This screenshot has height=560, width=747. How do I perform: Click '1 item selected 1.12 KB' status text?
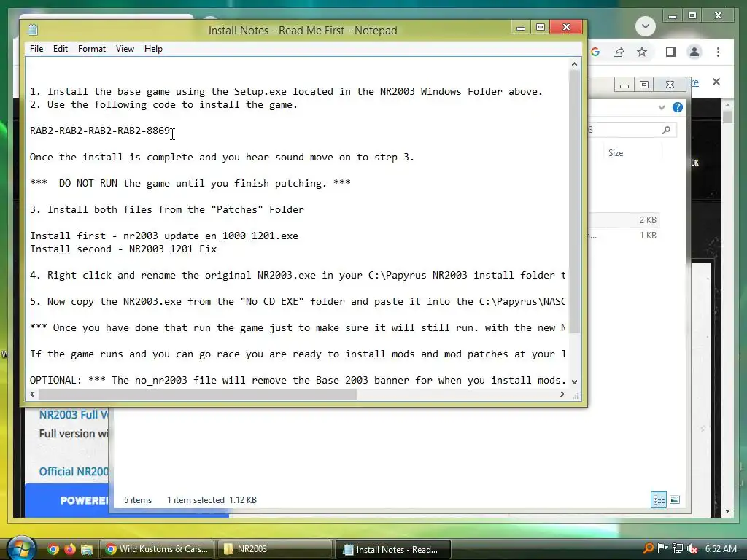point(212,500)
